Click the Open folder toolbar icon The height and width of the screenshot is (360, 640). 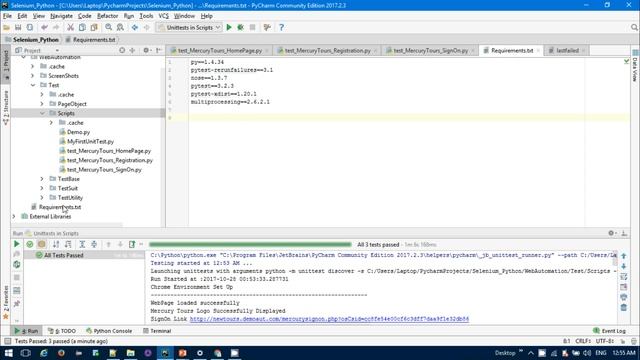(6, 27)
